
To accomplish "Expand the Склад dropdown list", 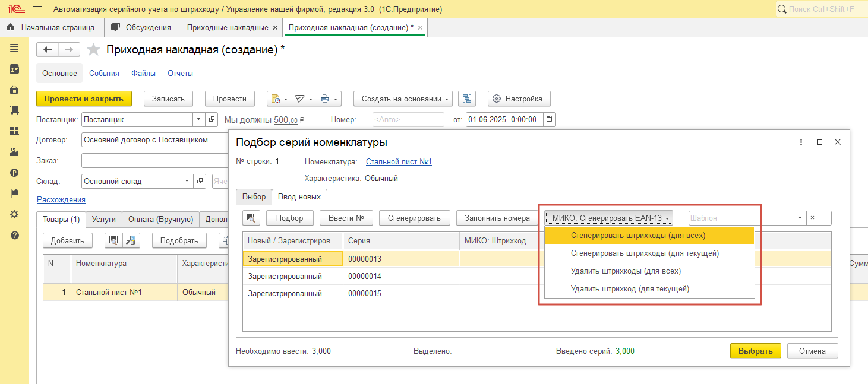I will (187, 181).
